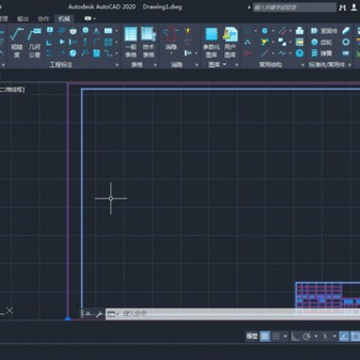Viewport: 360px width, 360px height.
Task: Expand 工程标注 panel dialog launcher arrow
Action: (117, 65)
